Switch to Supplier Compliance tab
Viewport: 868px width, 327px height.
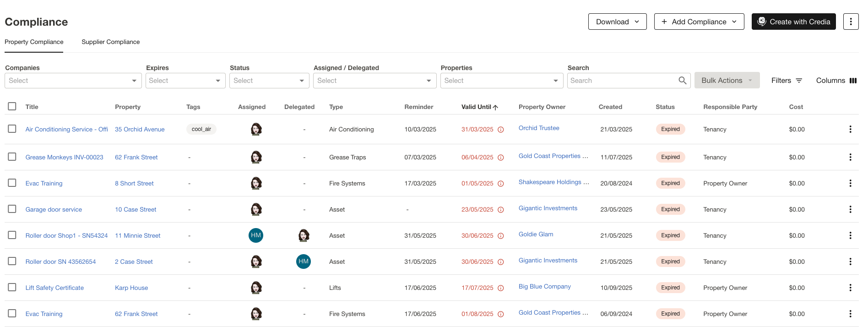[x=110, y=42]
